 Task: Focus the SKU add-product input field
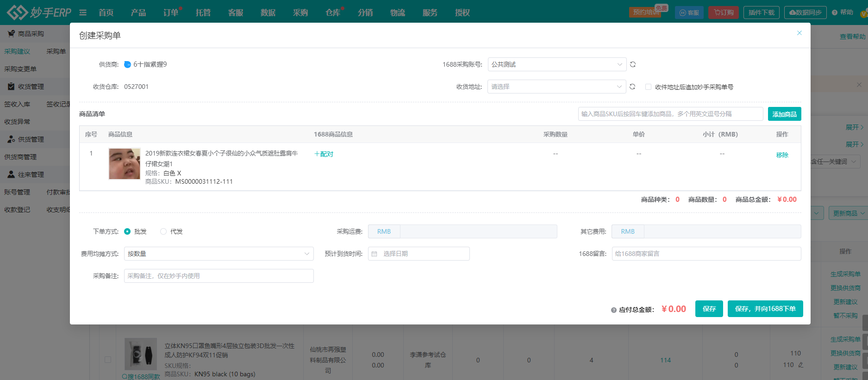[670, 114]
